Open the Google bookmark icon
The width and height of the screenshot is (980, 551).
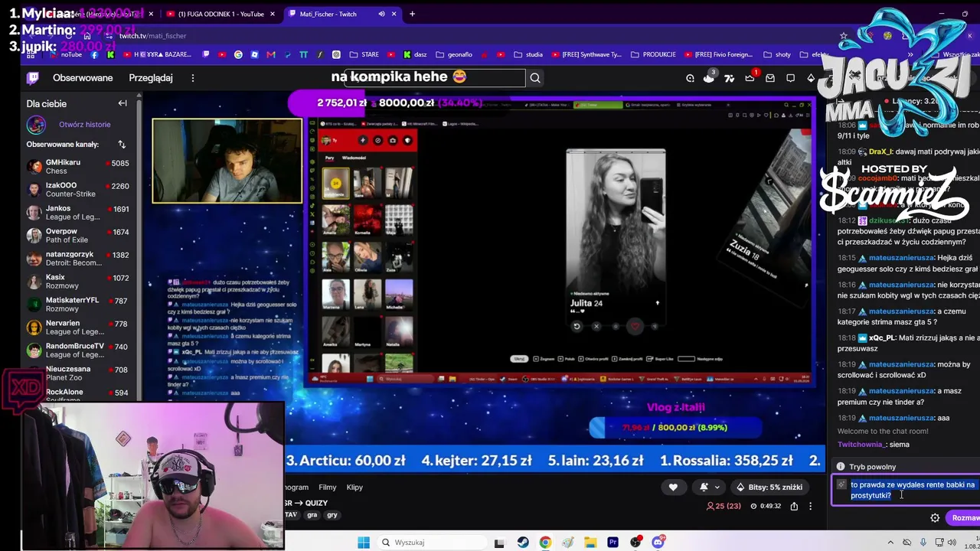click(238, 55)
